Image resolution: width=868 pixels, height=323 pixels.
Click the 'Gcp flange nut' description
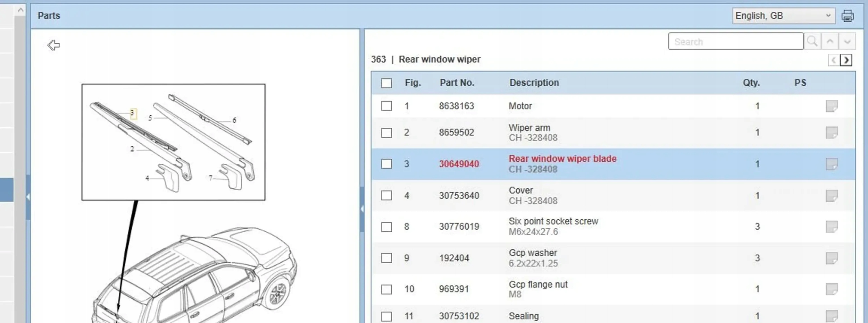[538, 284]
